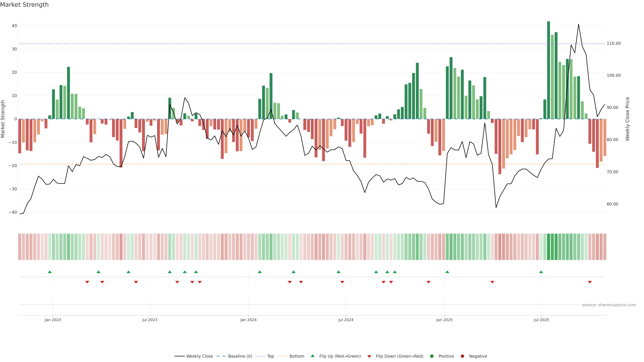Click the Jan 2024 x-axis label
The width and height of the screenshot is (644, 362).
(248, 320)
